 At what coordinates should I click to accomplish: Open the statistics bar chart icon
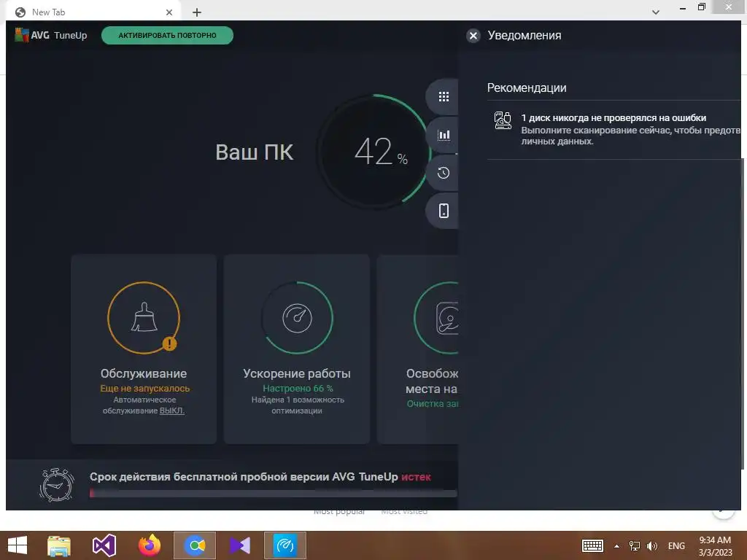[444, 135]
